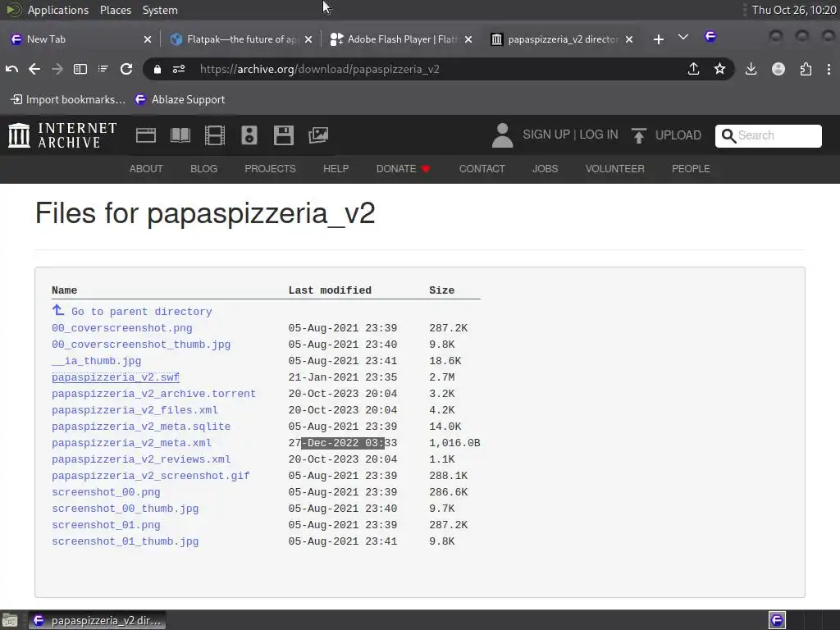The height and width of the screenshot is (630, 840).
Task: Open the audio speaker icon
Action: (249, 135)
